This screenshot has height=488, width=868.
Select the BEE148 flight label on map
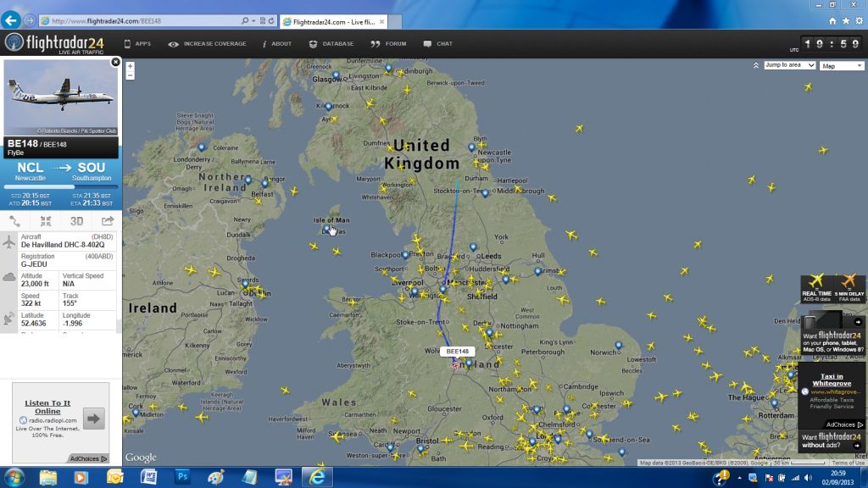[x=457, y=352]
